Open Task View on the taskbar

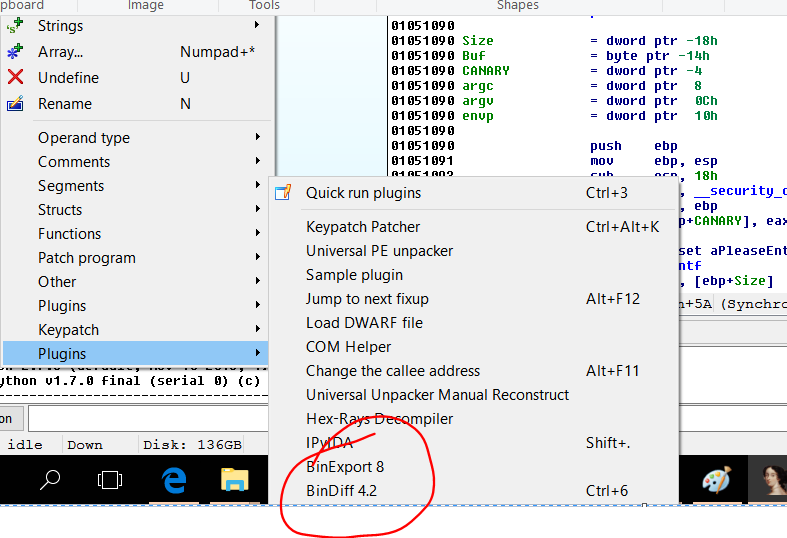pos(109,480)
